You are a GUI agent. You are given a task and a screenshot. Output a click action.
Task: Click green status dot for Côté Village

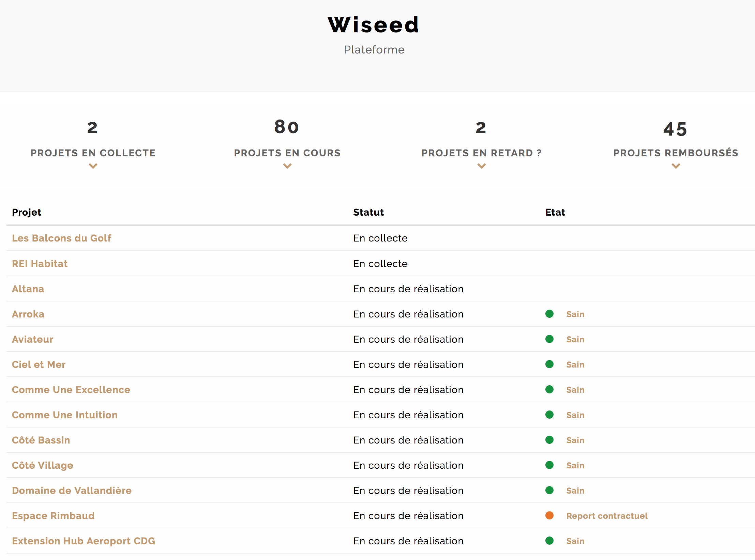(549, 465)
